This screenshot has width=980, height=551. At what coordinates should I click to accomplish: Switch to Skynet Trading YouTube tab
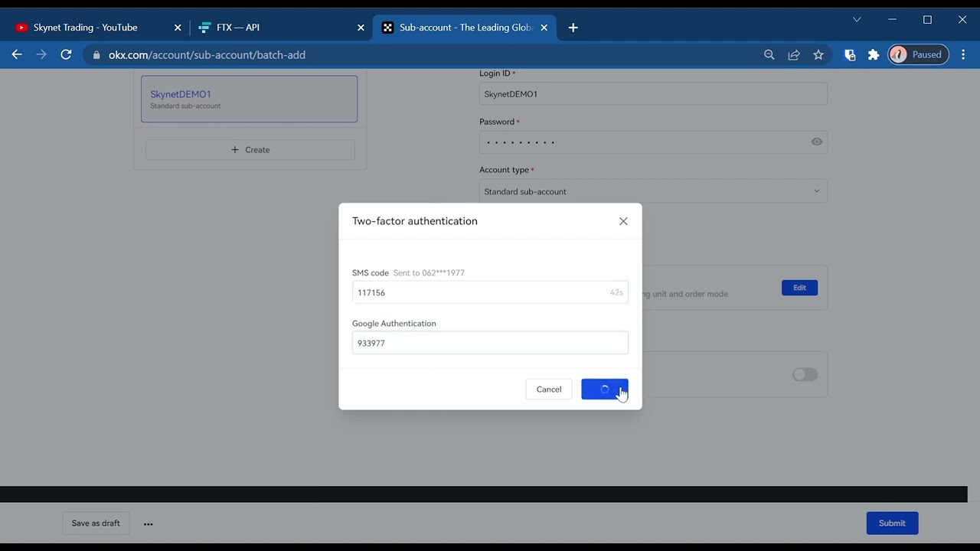(x=86, y=28)
